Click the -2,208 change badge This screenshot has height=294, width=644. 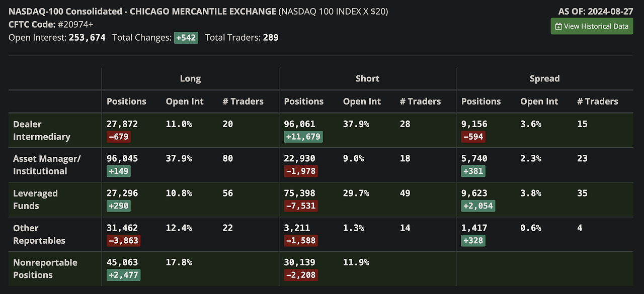[300, 275]
